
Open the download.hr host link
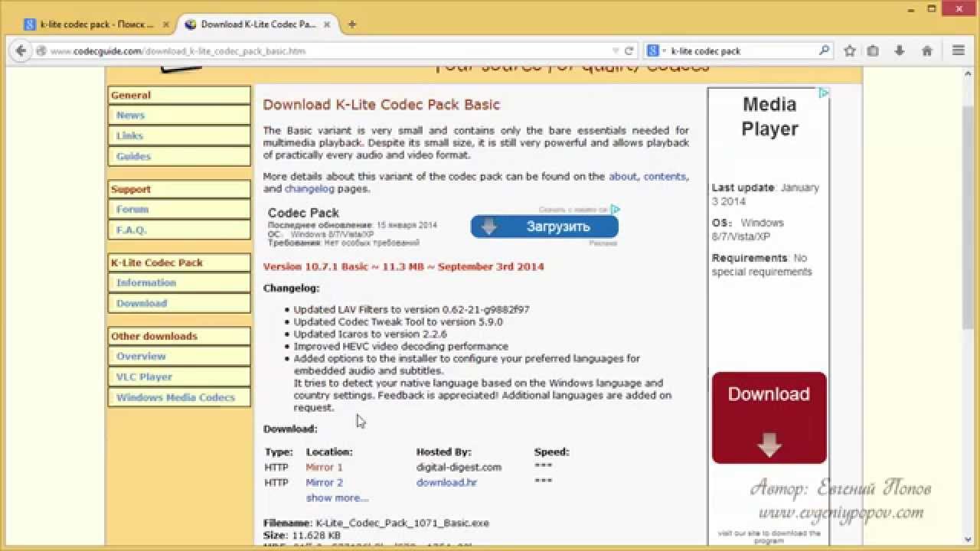[446, 483]
